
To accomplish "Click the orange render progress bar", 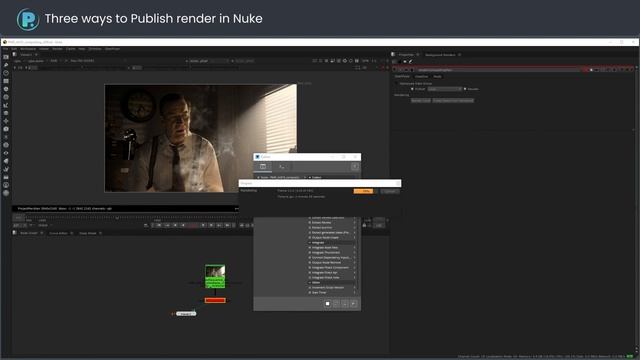I will tap(363, 191).
